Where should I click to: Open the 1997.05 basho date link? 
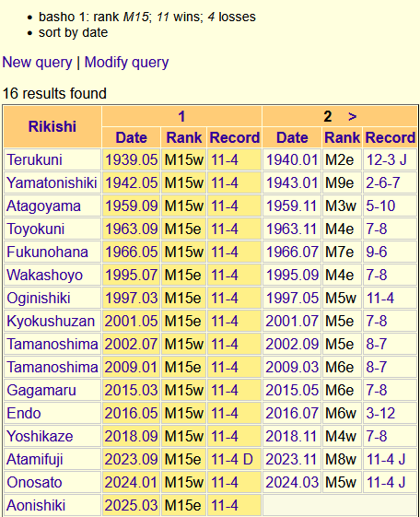pos(292,298)
